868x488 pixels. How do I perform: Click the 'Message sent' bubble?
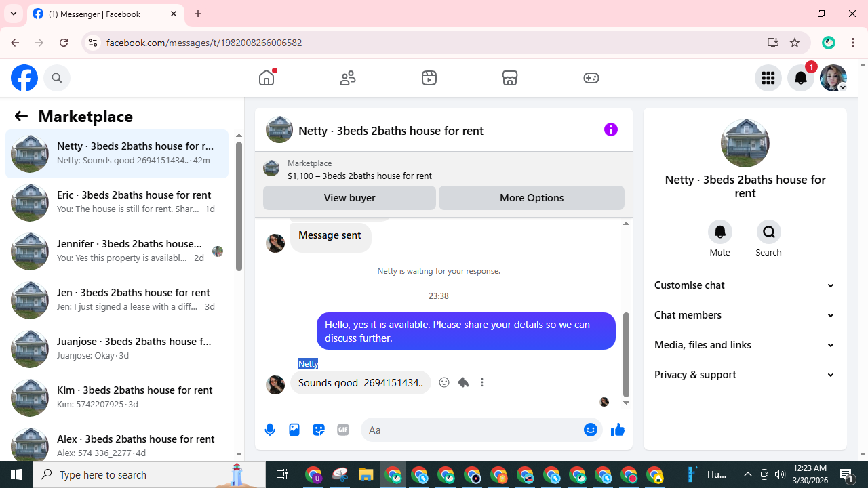(330, 236)
